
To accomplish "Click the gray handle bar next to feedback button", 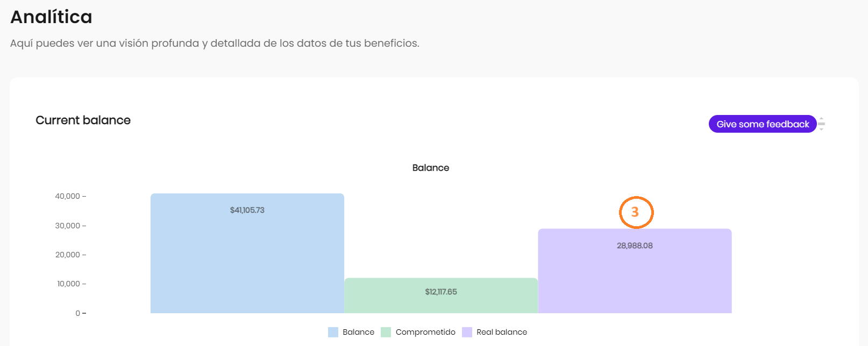I will 821,124.
